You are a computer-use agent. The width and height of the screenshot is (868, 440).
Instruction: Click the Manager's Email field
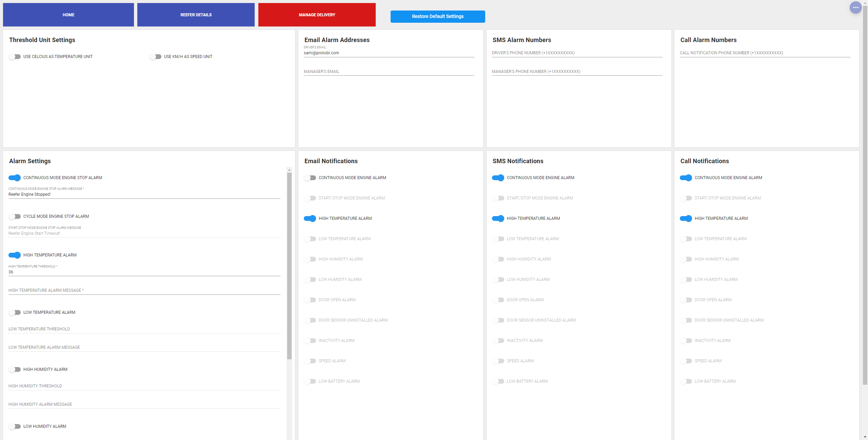[389, 72]
